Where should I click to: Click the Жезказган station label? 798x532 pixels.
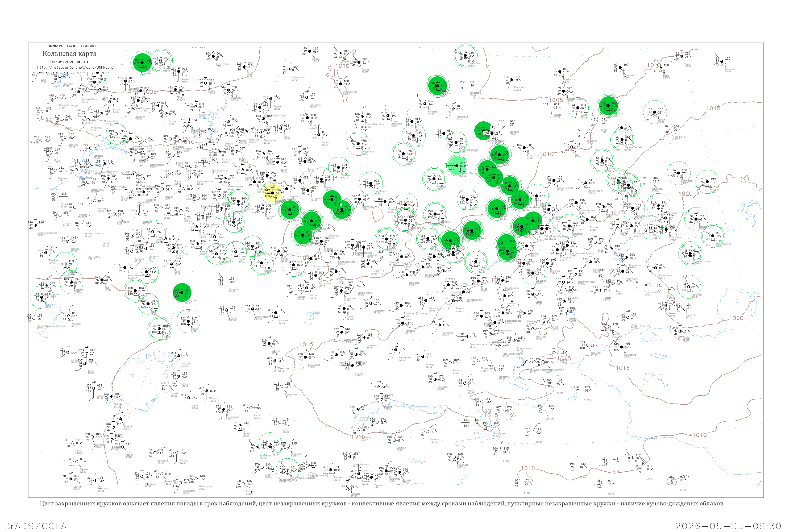click(283, 368)
